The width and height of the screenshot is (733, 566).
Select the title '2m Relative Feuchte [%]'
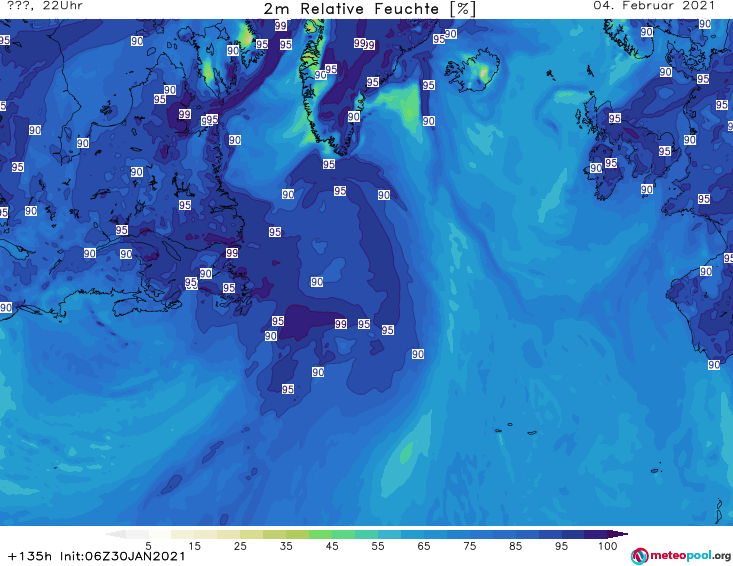point(370,9)
